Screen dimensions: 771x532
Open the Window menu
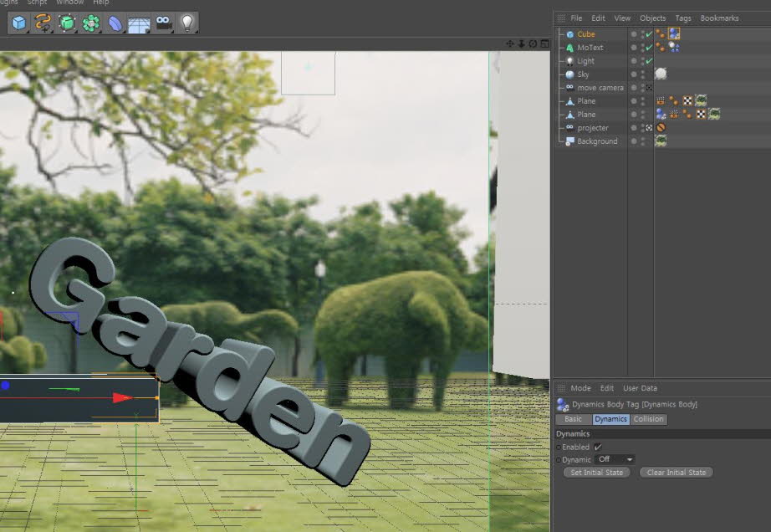coord(69,3)
